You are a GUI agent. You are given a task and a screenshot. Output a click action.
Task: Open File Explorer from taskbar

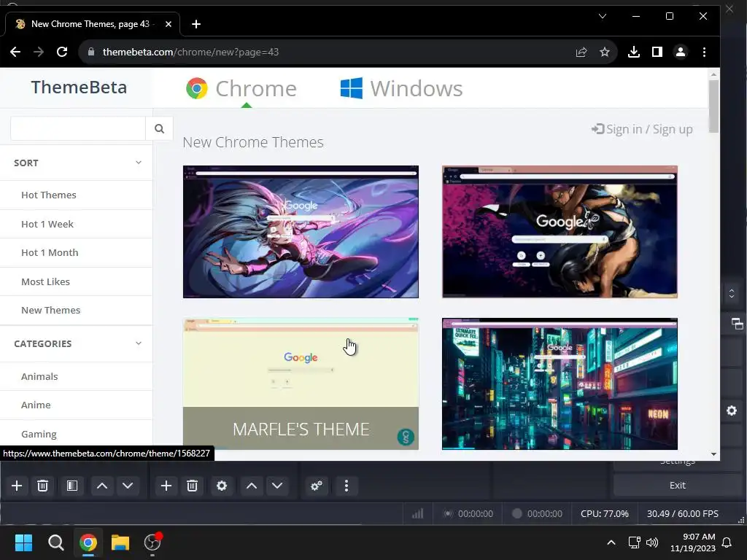click(x=120, y=542)
